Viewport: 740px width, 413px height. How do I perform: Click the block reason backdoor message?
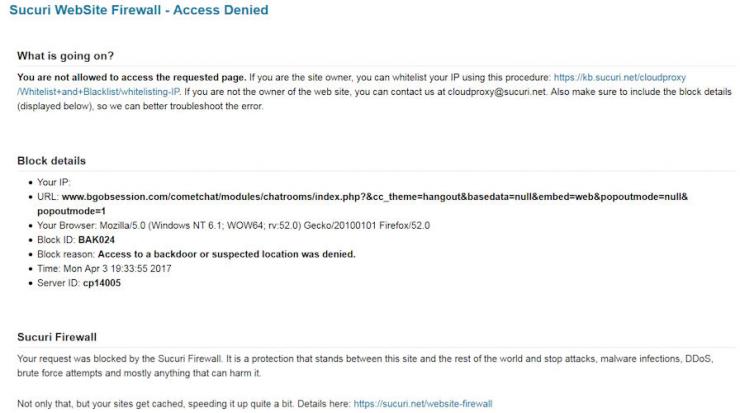pyautogui.click(x=227, y=254)
